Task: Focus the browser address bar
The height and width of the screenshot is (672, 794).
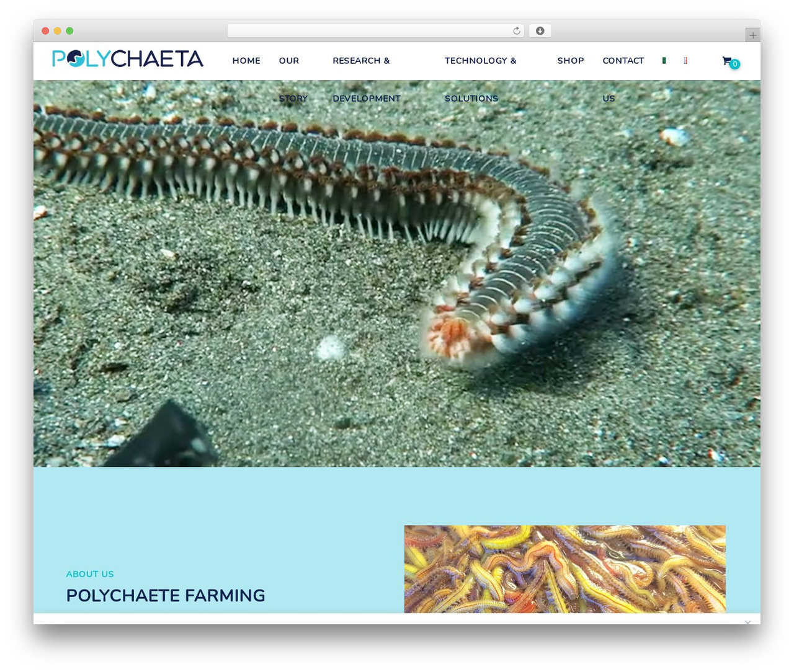Action: click(x=375, y=31)
